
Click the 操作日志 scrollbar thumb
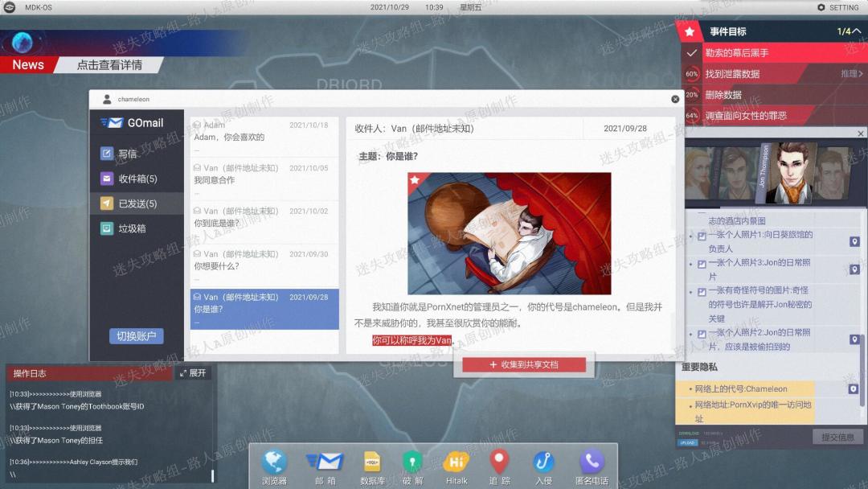point(212,475)
